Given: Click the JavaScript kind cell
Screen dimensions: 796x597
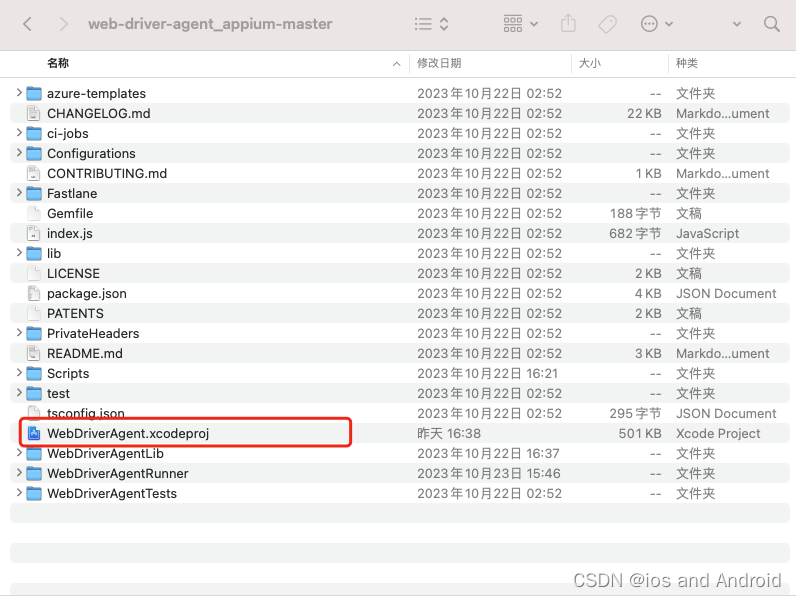Looking at the screenshot, I should (707, 234).
